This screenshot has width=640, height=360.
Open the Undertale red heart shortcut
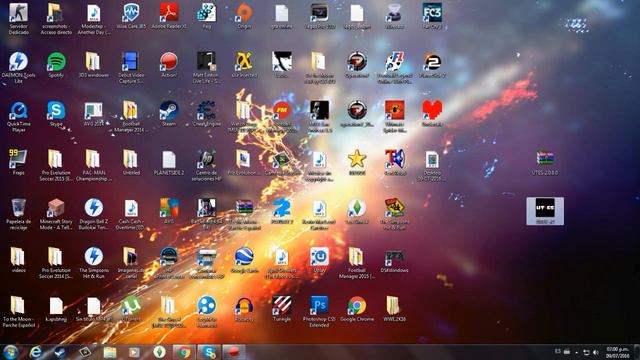[432, 113]
